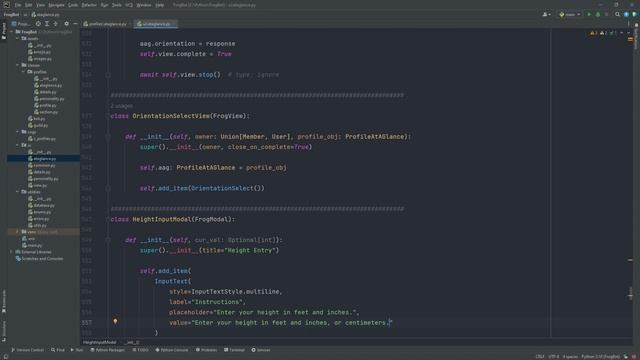Open the Problems tool window
The image size is (640, 360).
point(207,350)
